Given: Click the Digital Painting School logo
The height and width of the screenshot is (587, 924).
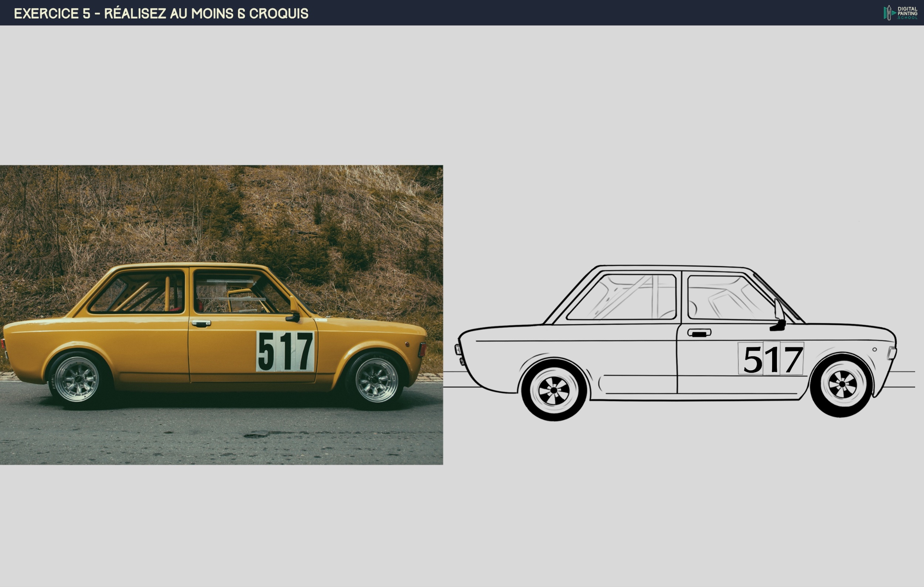Looking at the screenshot, I should [x=901, y=13].
